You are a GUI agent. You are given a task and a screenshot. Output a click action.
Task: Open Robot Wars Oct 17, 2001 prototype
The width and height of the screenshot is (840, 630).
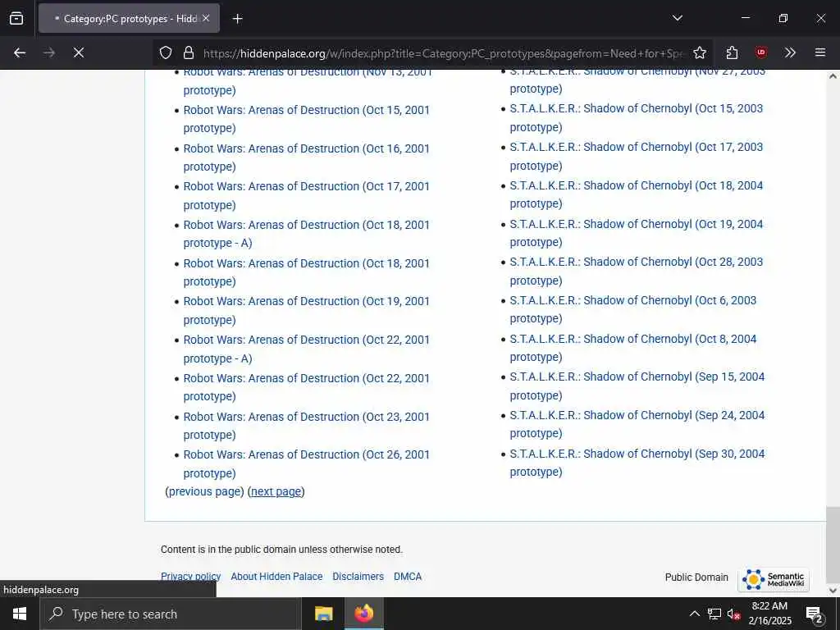[307, 195]
